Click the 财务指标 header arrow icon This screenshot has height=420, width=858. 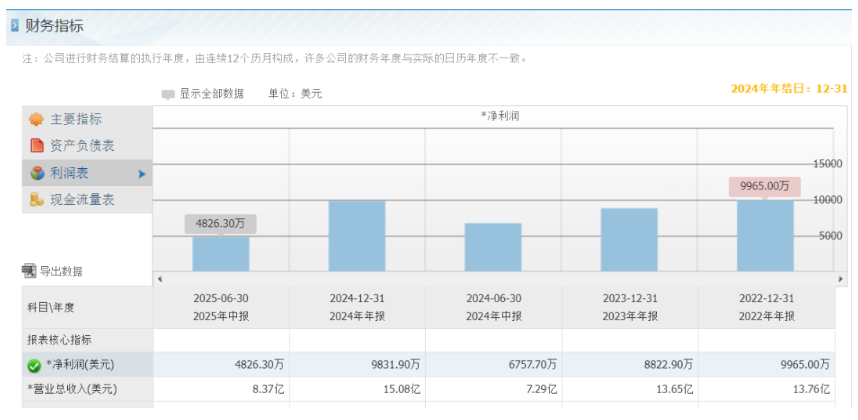14,25
